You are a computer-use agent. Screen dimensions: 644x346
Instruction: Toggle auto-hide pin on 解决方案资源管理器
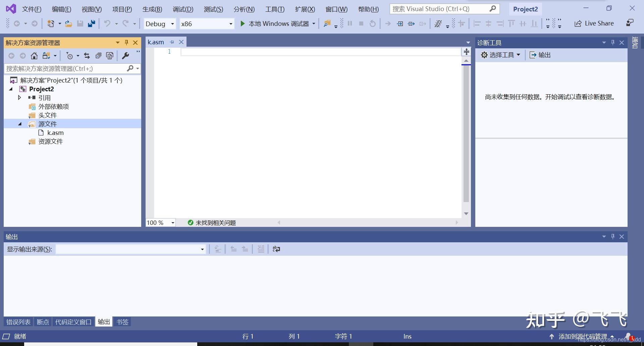tap(126, 43)
